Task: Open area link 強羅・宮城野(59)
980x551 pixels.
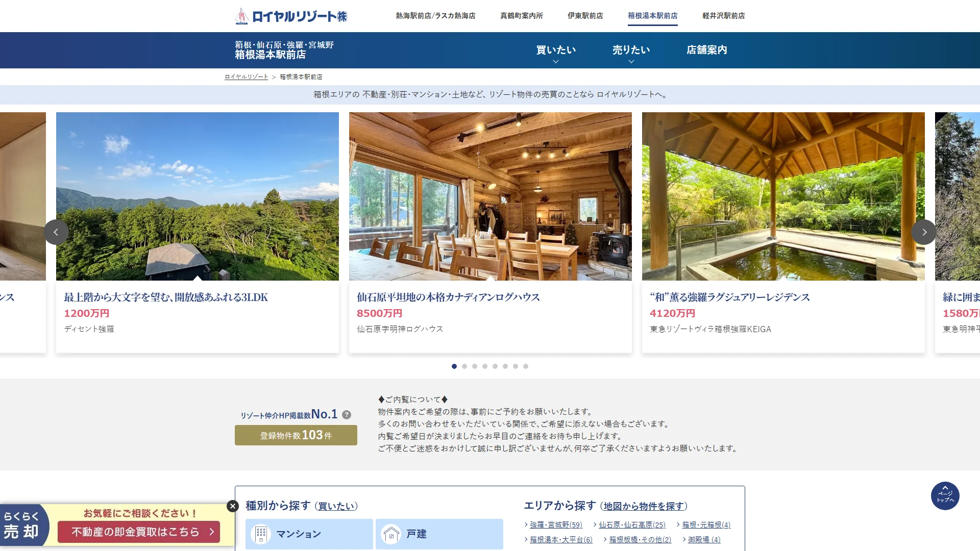Action: [556, 525]
